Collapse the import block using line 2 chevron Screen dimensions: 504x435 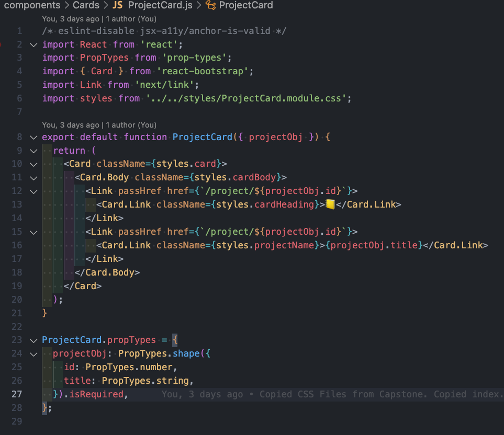click(x=33, y=44)
